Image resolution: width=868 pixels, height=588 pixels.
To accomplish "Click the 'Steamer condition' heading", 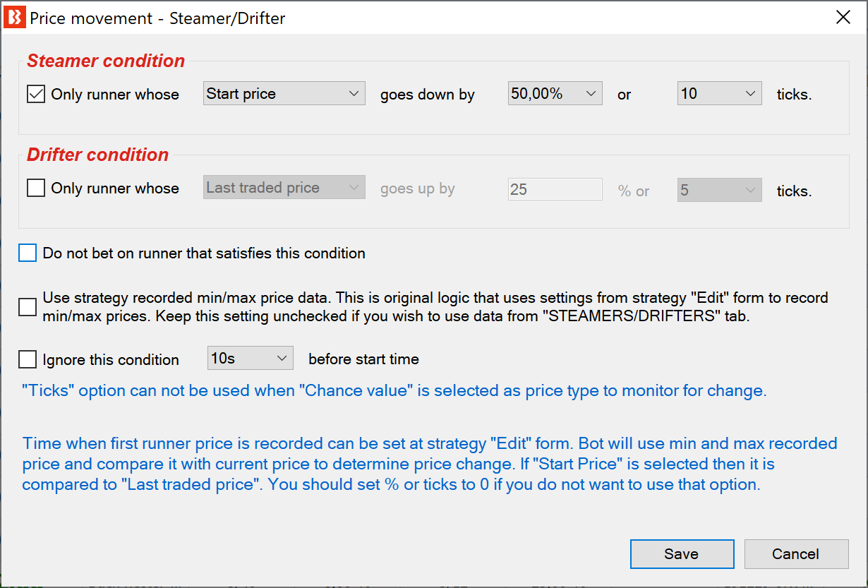I will click(x=106, y=61).
